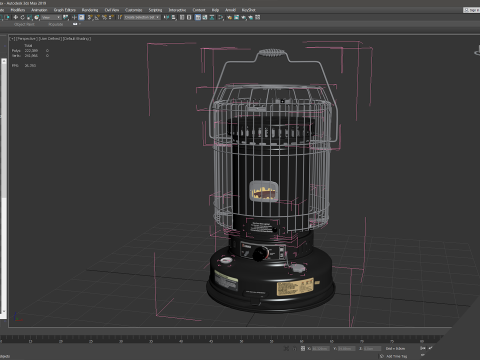This screenshot has height=360, width=480.
Task: Toggle Isolate Selection in status bar
Action: coord(286,349)
